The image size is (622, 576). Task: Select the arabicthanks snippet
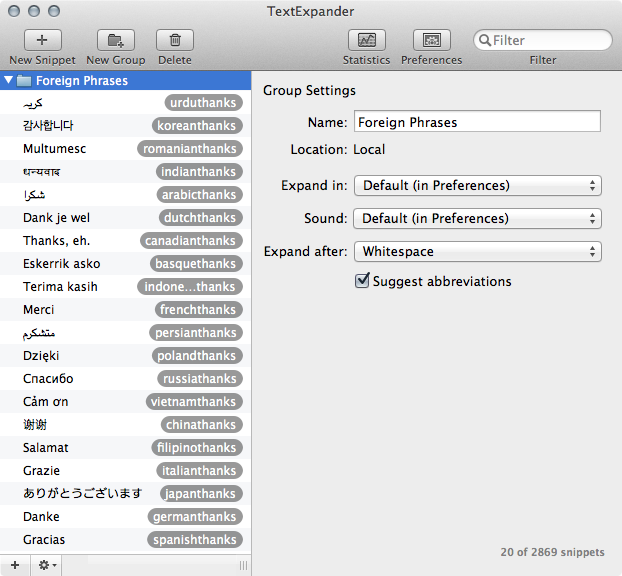point(125,194)
